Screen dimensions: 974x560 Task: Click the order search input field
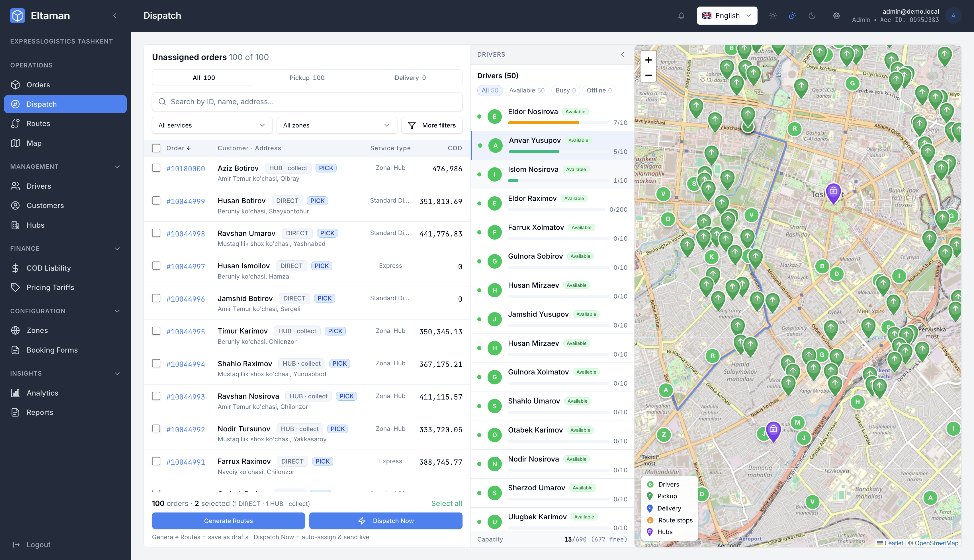[307, 102]
